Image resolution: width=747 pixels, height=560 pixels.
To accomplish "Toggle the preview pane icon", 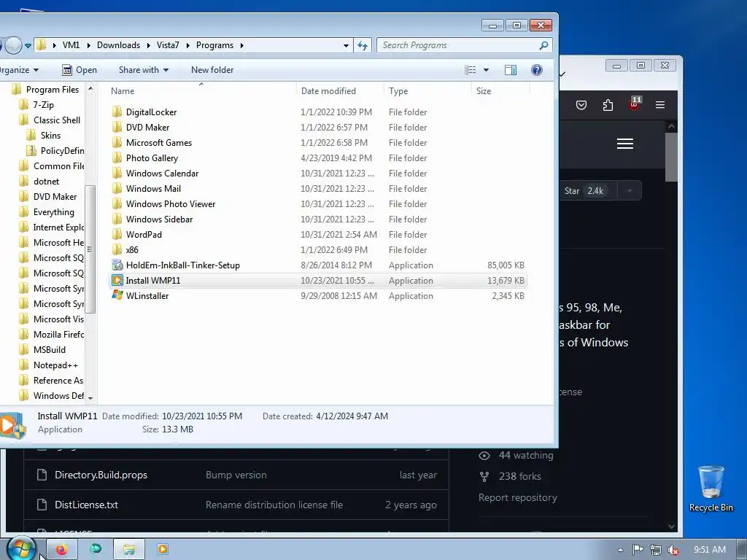I will 510,70.
